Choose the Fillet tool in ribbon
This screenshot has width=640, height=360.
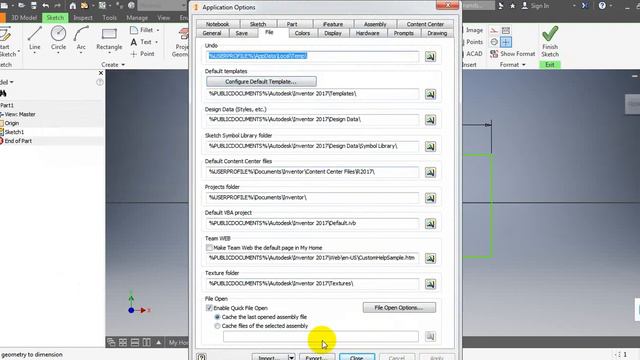pyautogui.click(x=142, y=30)
